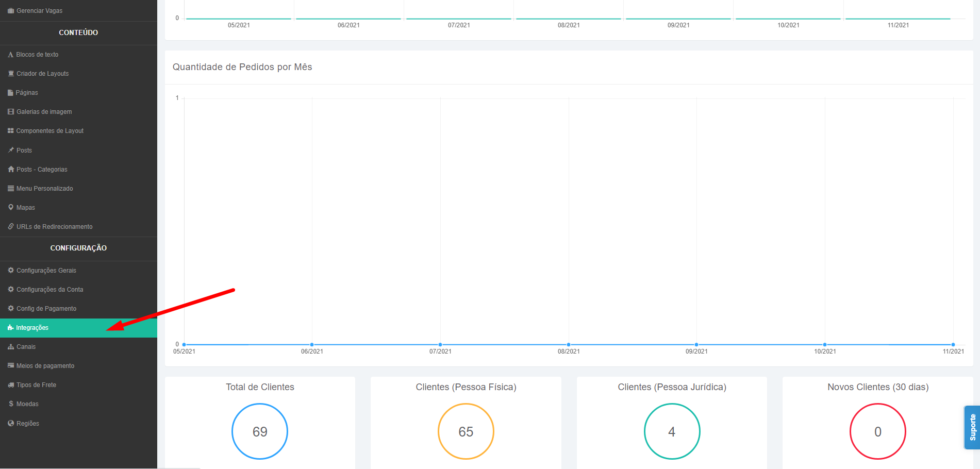Click the CONTEÚDO section header
Image resolution: width=980 pixels, height=469 pixels.
78,32
